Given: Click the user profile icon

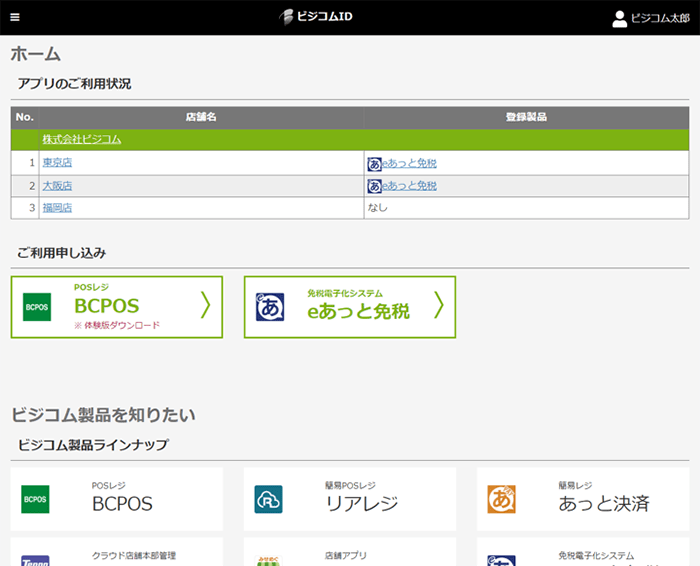Looking at the screenshot, I should click(x=619, y=18).
